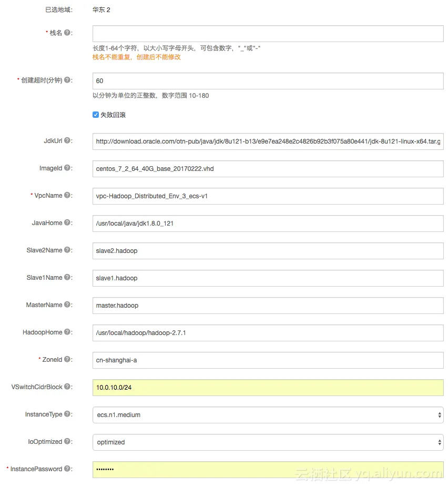This screenshot has width=448, height=487.
Task: Click the help icon next to 栈名
Action: click(67, 33)
